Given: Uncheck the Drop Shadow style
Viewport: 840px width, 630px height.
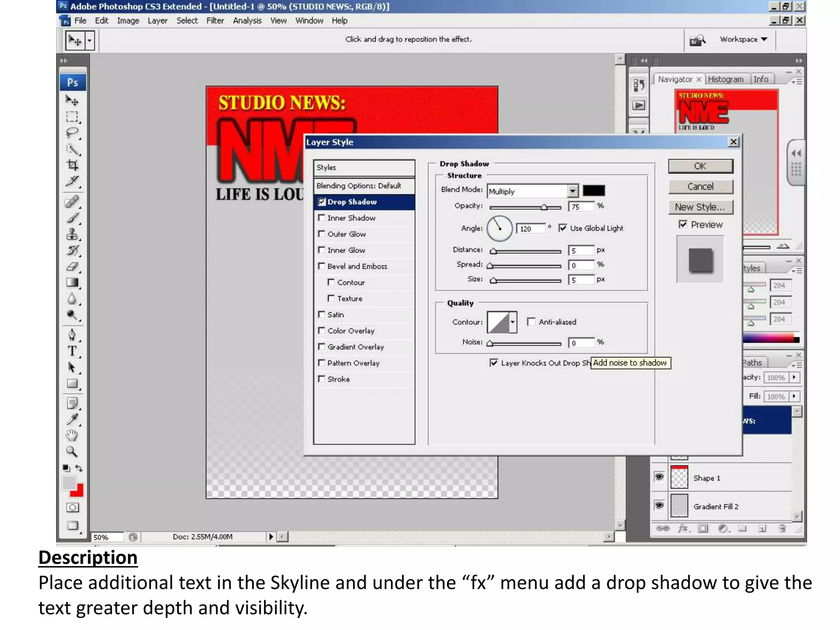Looking at the screenshot, I should tap(322, 202).
